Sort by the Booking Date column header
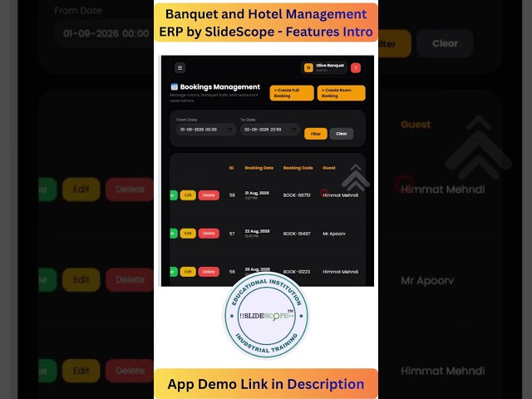532x399 pixels. coord(259,168)
